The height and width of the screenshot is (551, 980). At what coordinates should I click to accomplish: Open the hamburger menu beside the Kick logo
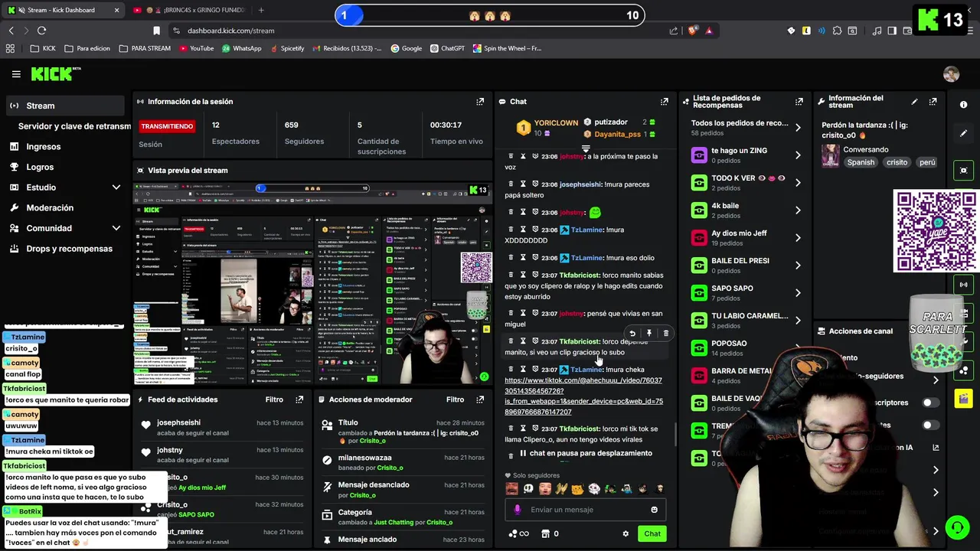(x=16, y=74)
